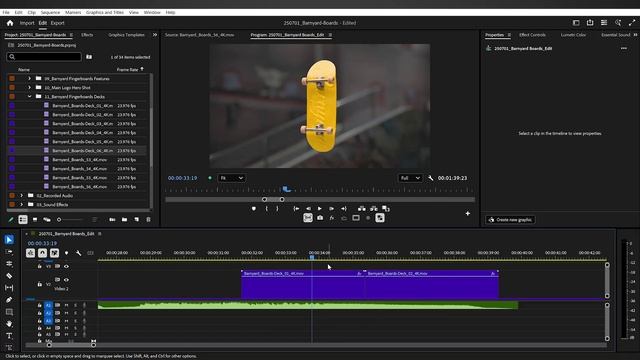Expand 02_Recorded Audio bin
640x360 pixels.
(x=22, y=196)
